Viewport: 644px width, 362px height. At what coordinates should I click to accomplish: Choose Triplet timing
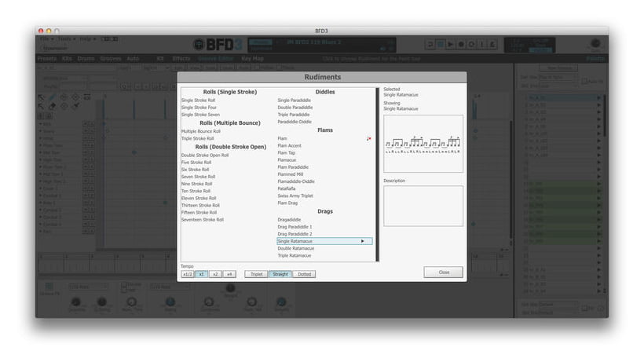256,274
